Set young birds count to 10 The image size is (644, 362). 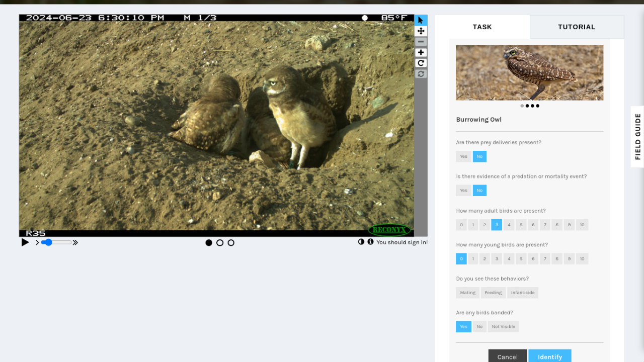coord(582,259)
